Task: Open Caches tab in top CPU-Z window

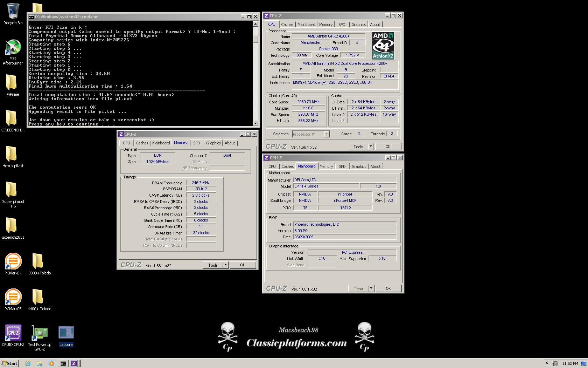Action: click(x=287, y=25)
